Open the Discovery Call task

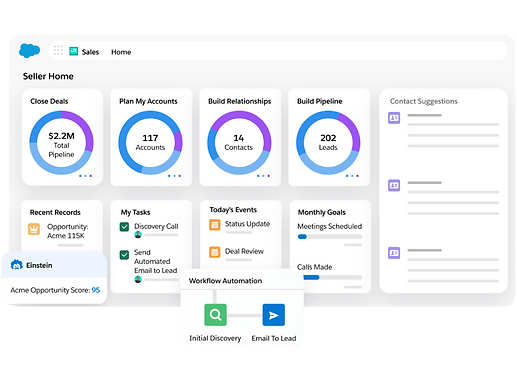[156, 226]
